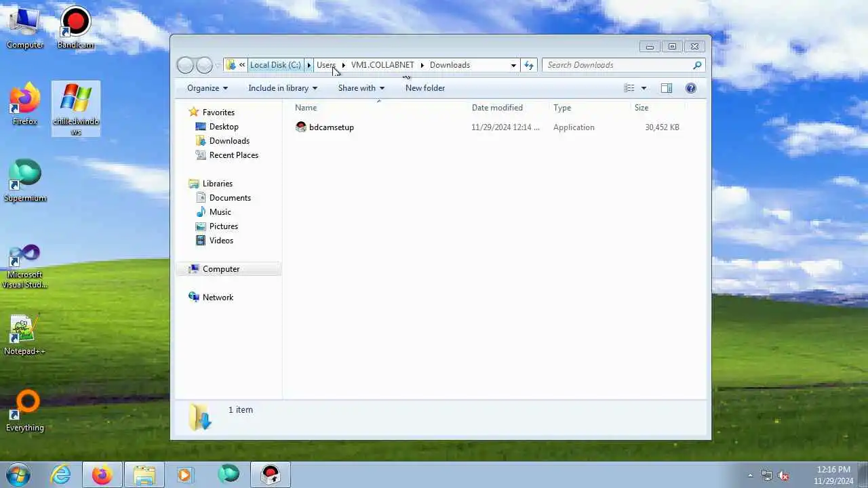Open the Pictures library
The height and width of the screenshot is (488, 868).
tap(224, 226)
